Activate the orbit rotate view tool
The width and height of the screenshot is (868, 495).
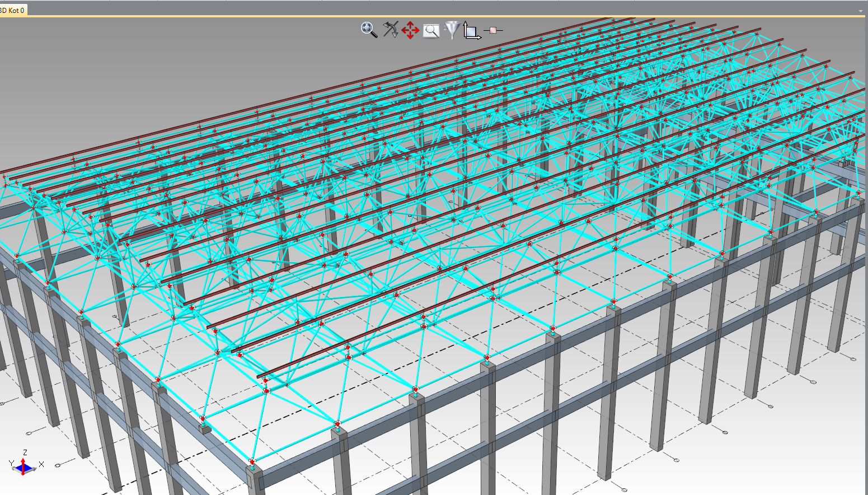click(390, 30)
